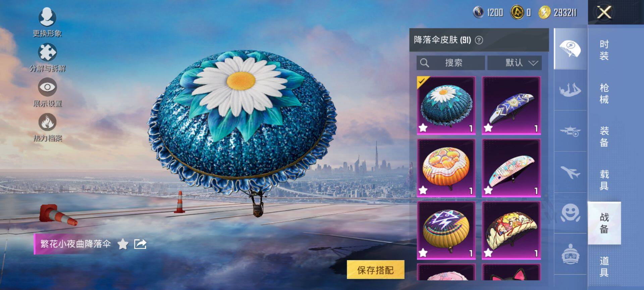
Task: Select the orange heart-pattern parachute skin
Action: [446, 168]
